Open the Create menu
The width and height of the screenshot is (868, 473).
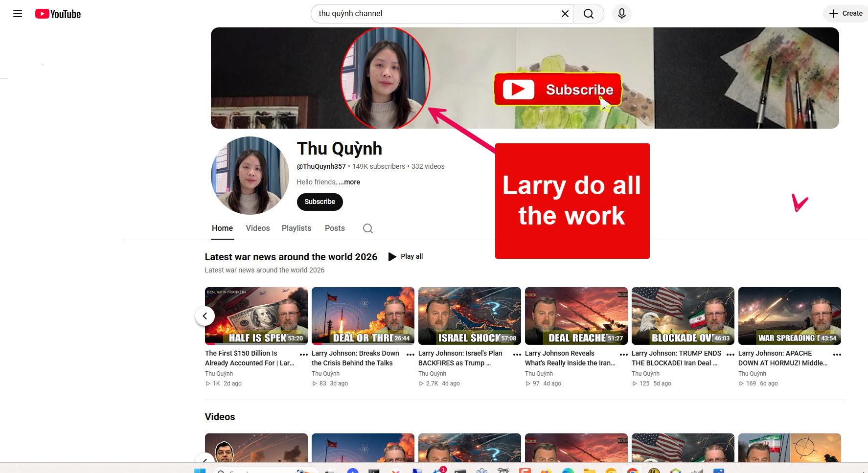846,14
